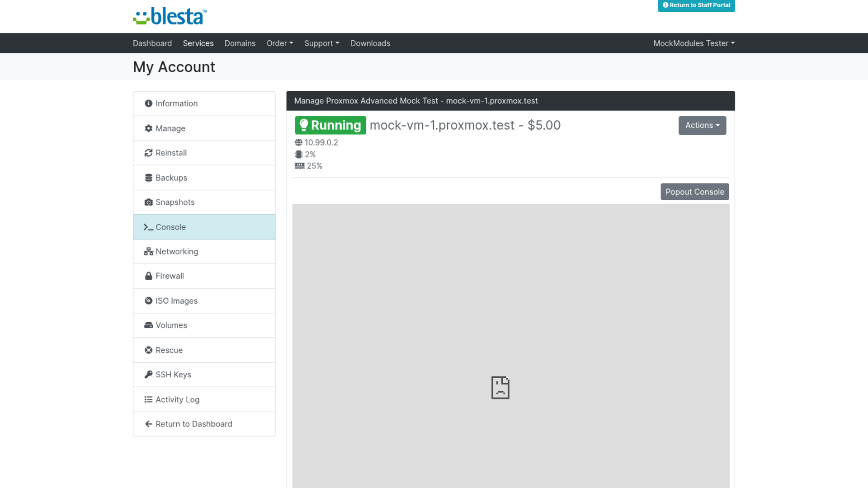
Task: Click the Return to Dashboard link
Action: click(204, 424)
